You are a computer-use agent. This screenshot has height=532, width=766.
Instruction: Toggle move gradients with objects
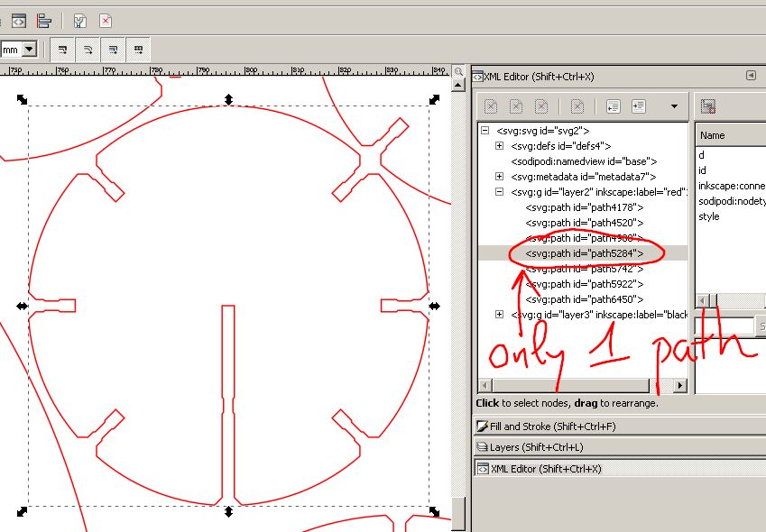tap(114, 50)
